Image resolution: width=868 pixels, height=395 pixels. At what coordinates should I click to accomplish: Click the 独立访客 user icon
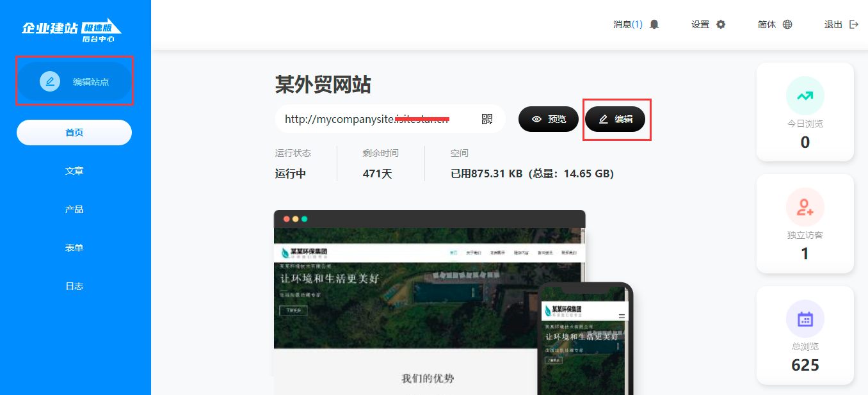click(805, 207)
